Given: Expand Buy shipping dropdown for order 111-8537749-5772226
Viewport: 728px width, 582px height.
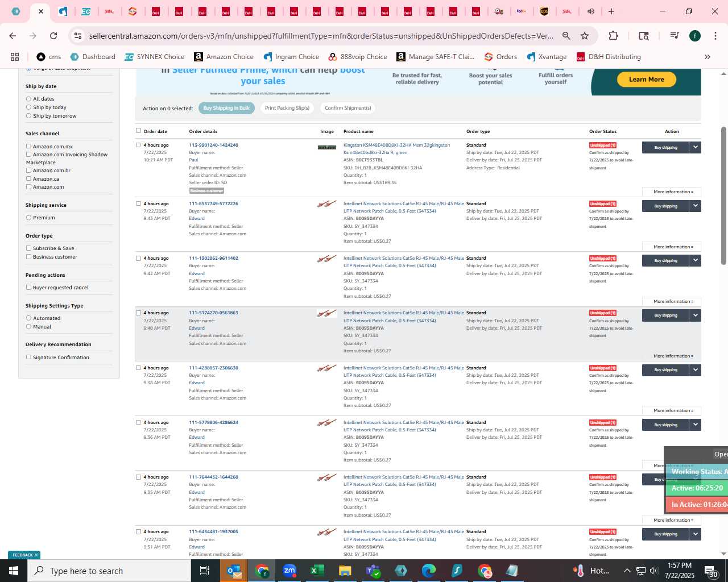Looking at the screenshot, I should click(695, 206).
